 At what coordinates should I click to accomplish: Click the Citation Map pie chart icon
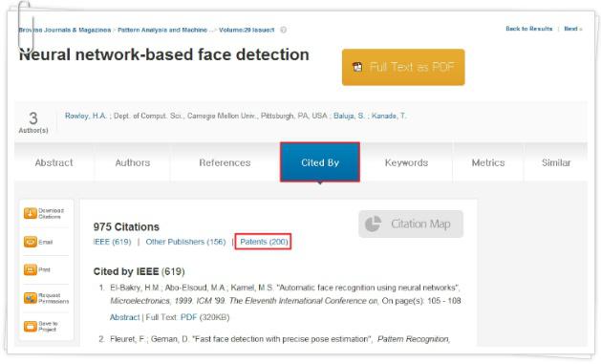tap(373, 224)
